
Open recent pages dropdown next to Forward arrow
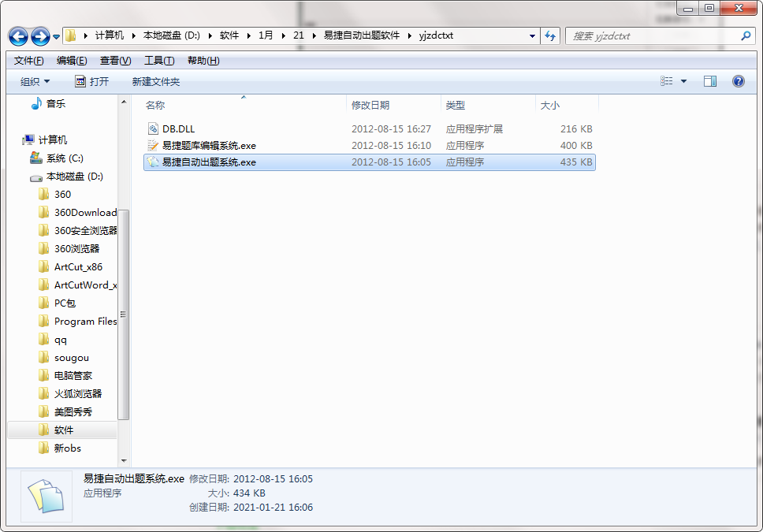[x=56, y=36]
